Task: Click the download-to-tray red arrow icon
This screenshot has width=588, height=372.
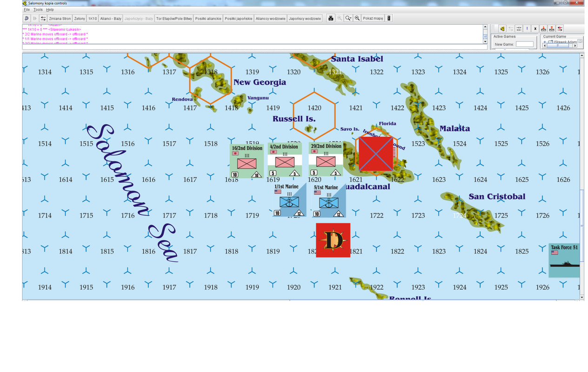Action: click(543, 28)
